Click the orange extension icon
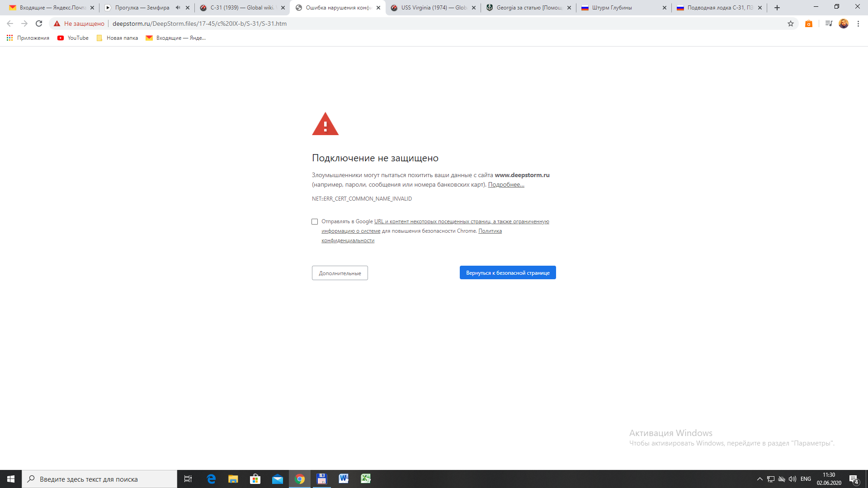Image resolution: width=868 pixels, height=488 pixels. [x=809, y=23]
